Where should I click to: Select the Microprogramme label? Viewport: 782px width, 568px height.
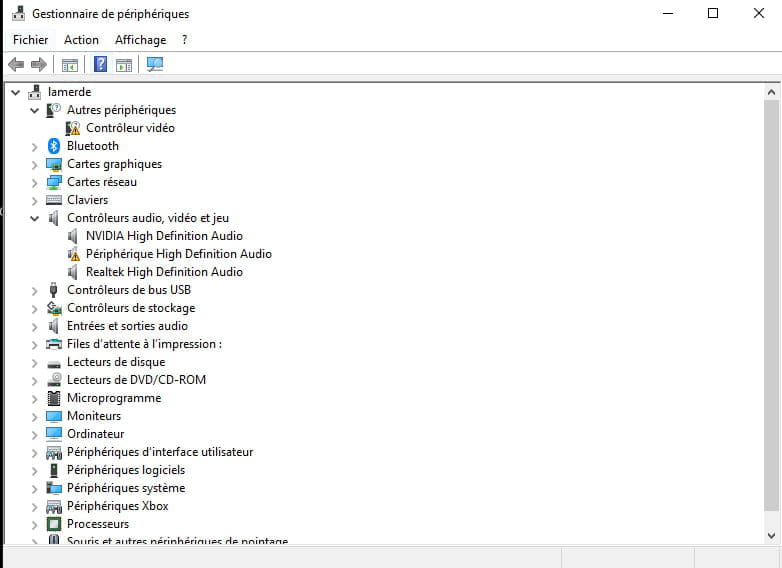pyautogui.click(x=114, y=398)
